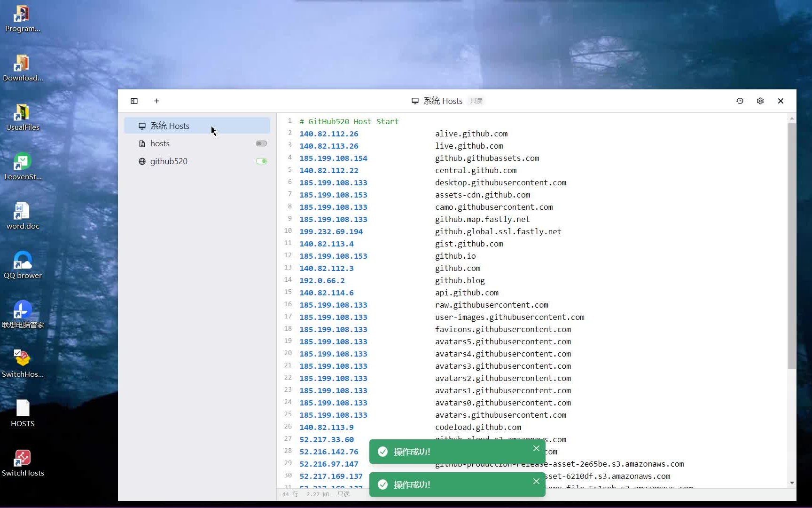Disable the github520 toggle switch
The image size is (812, 508).
(261, 161)
